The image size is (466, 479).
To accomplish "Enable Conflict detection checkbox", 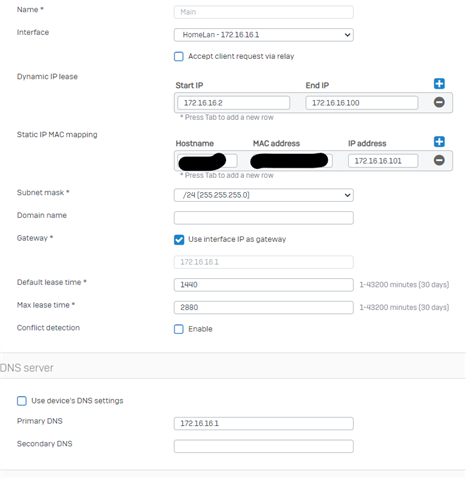I will click(x=179, y=329).
